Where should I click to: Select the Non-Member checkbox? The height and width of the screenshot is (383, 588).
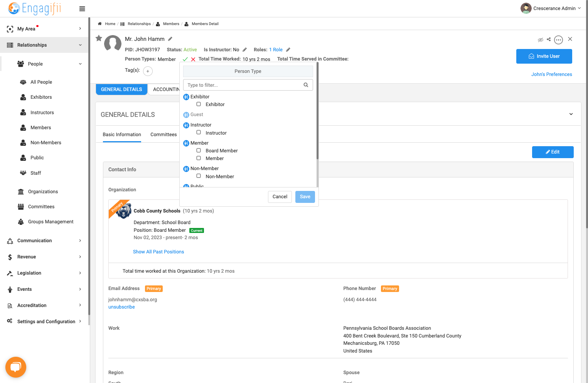(199, 176)
